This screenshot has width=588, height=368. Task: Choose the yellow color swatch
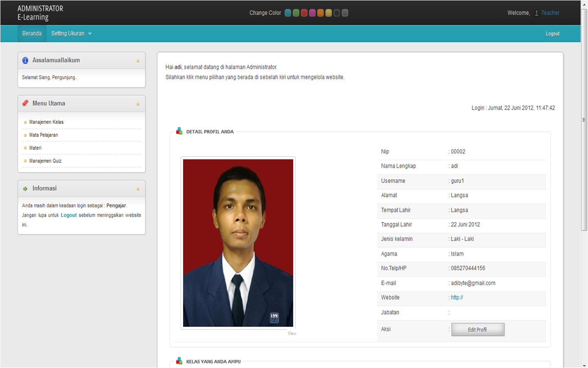(329, 13)
